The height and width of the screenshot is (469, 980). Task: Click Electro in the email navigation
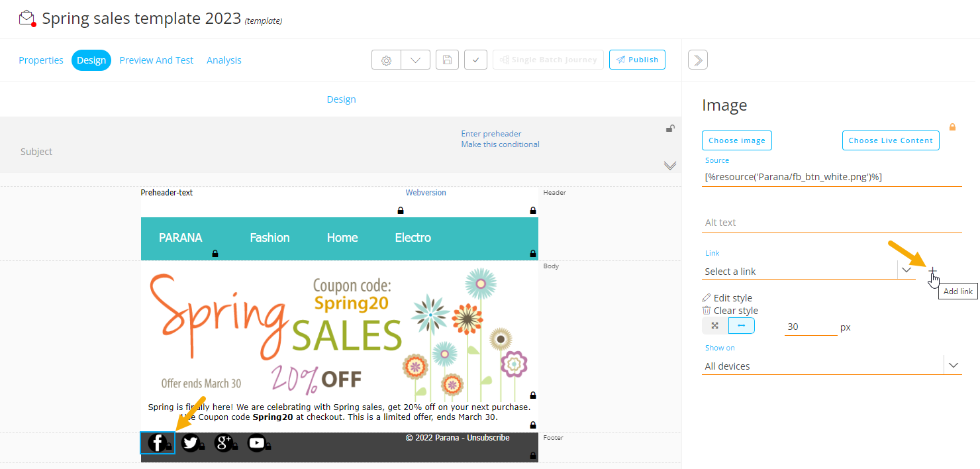coord(413,238)
